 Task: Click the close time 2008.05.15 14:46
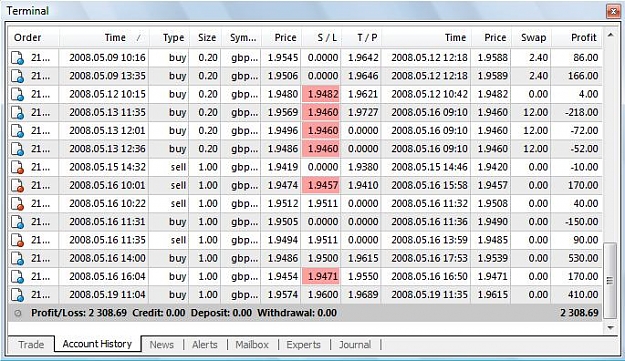tap(429, 167)
